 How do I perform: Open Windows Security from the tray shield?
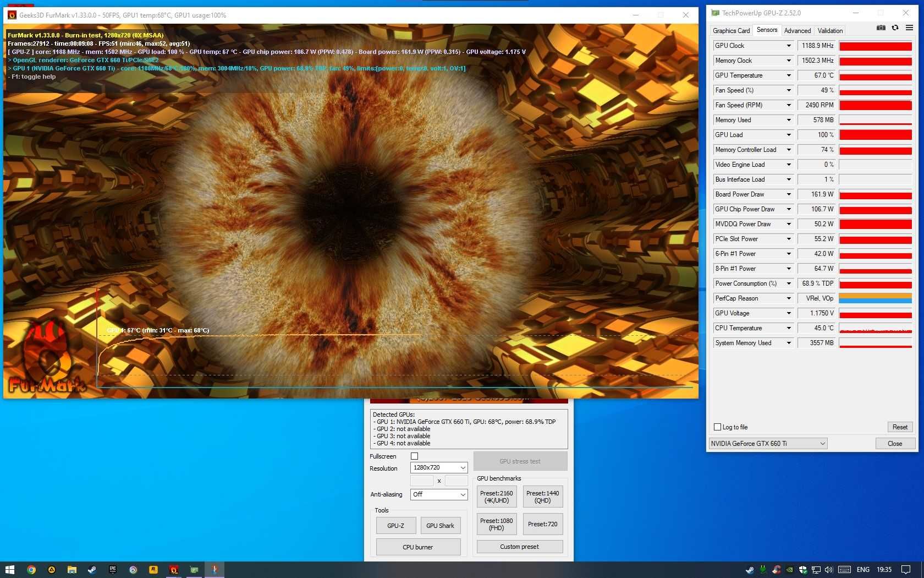click(803, 570)
